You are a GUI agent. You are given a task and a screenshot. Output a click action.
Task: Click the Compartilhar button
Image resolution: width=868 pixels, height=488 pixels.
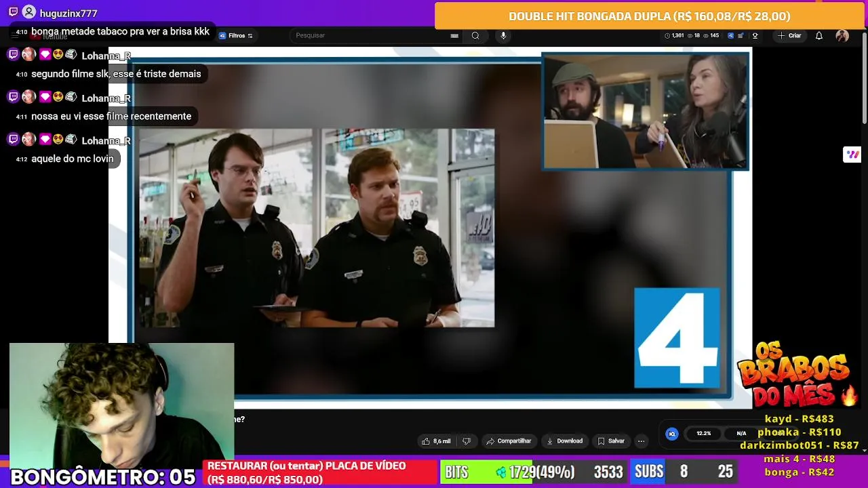[x=509, y=441]
